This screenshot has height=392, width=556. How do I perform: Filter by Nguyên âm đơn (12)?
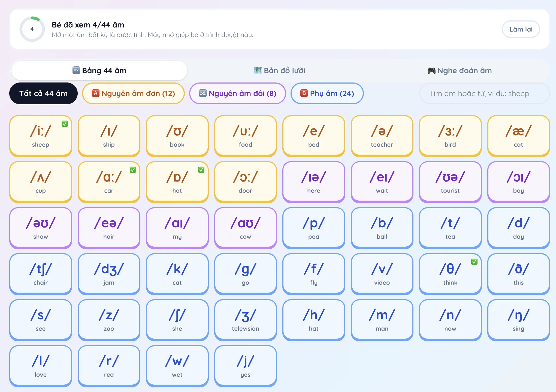[133, 93]
